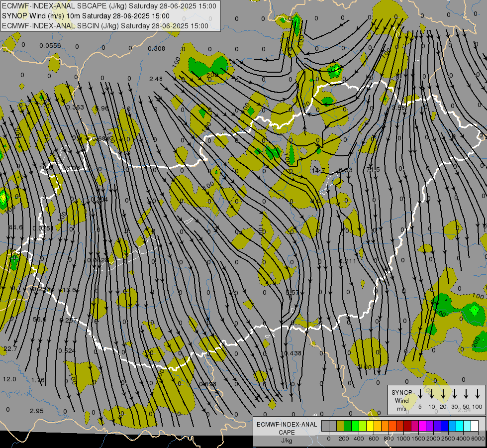This screenshot has width=487, height=448.
Task: Select the 10 m/s wind arrow in legend
Action: (432, 394)
